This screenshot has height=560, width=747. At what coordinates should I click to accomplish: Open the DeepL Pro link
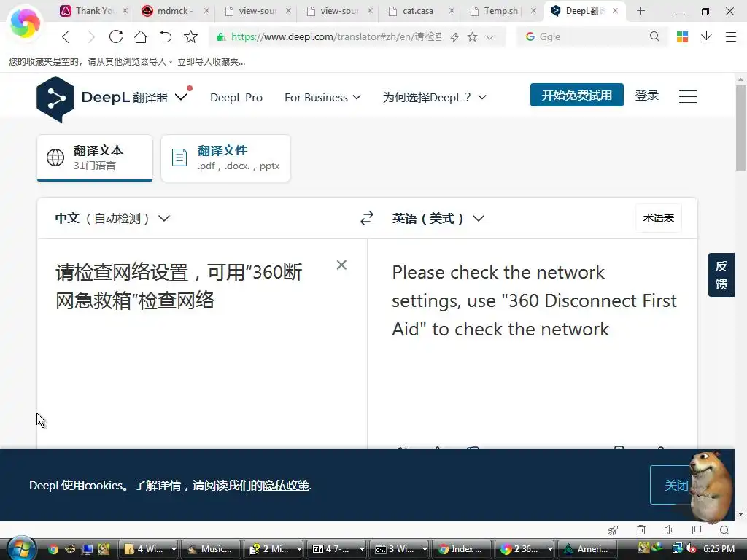[x=236, y=97]
